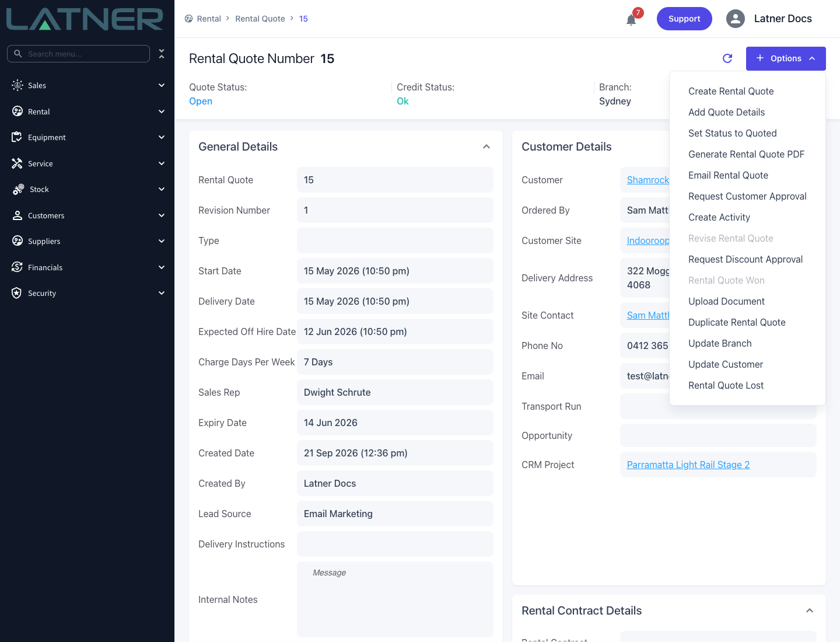Open the user profile avatar icon
This screenshot has height=642, width=840.
coord(736,19)
